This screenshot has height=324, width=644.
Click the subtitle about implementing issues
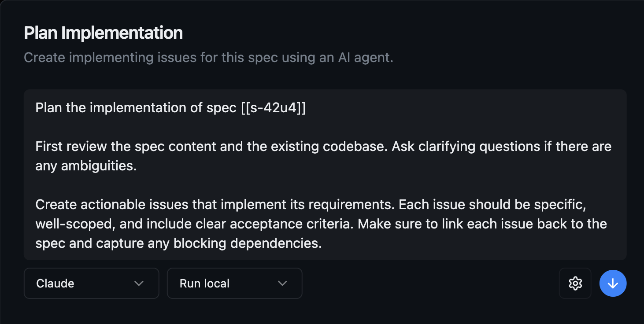click(x=209, y=57)
